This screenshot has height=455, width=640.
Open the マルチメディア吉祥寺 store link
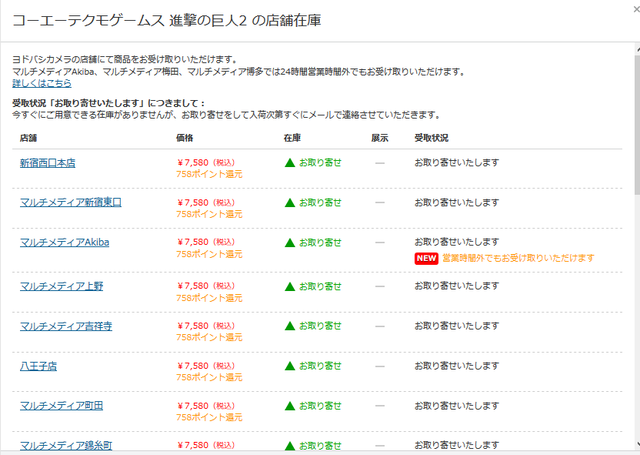click(x=66, y=326)
